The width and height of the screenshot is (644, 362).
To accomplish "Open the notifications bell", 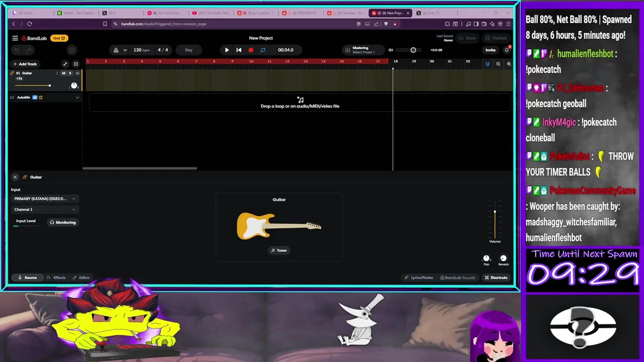I will tap(507, 50).
